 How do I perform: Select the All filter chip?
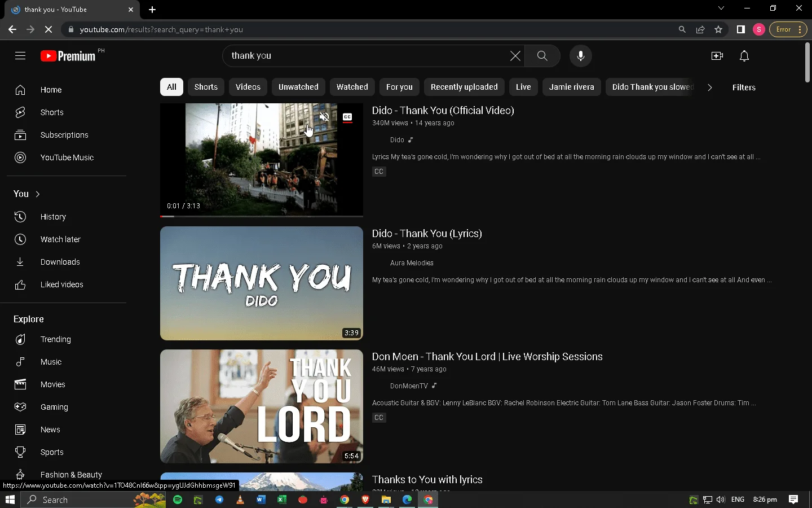coord(171,87)
